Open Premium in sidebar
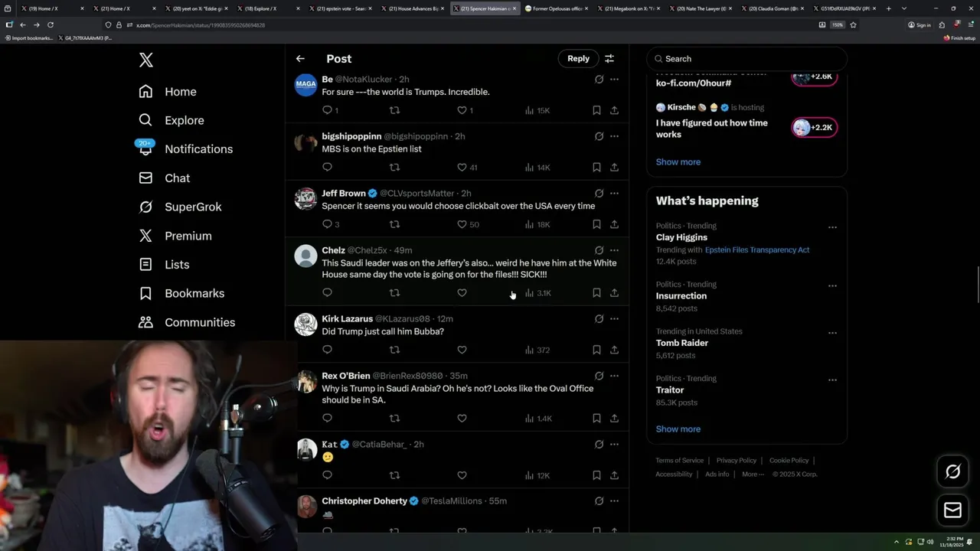Image resolution: width=980 pixels, height=551 pixels. click(175, 236)
